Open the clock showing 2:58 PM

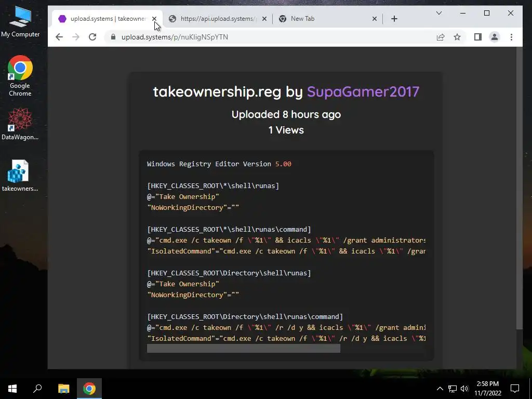coord(487,389)
